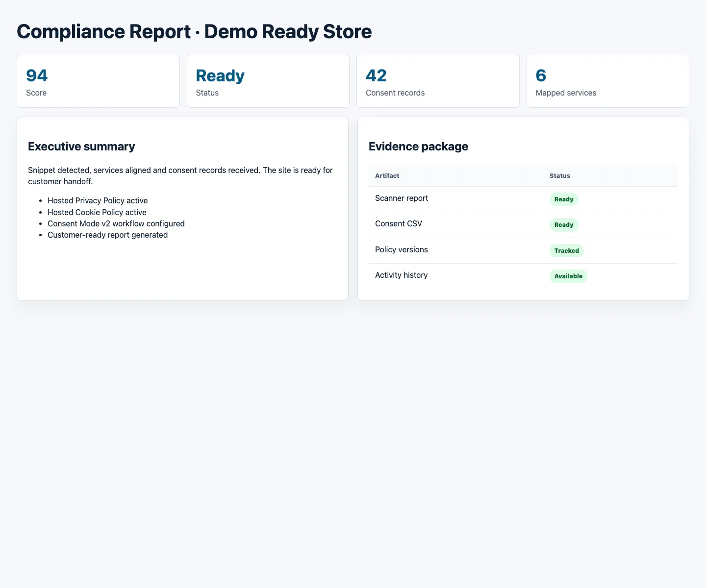Click 'Consent Mode v2 workflow configured' bullet
This screenshot has height=588, width=706.
click(116, 223)
